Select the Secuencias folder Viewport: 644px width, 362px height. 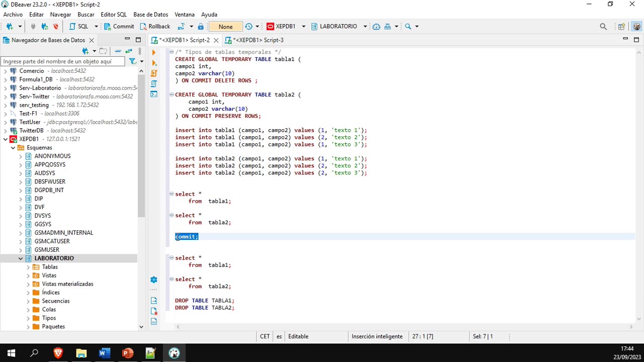pos(56,301)
